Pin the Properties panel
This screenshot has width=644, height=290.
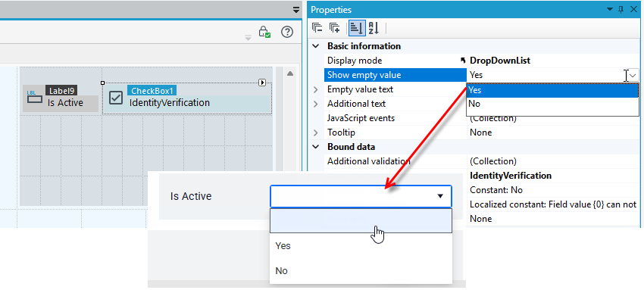pos(621,10)
